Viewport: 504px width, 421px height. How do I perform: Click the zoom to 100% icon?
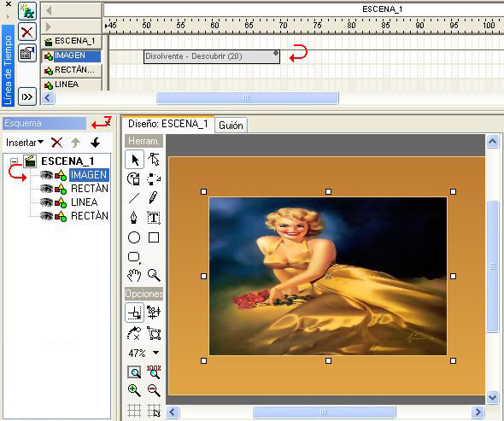[154, 372]
